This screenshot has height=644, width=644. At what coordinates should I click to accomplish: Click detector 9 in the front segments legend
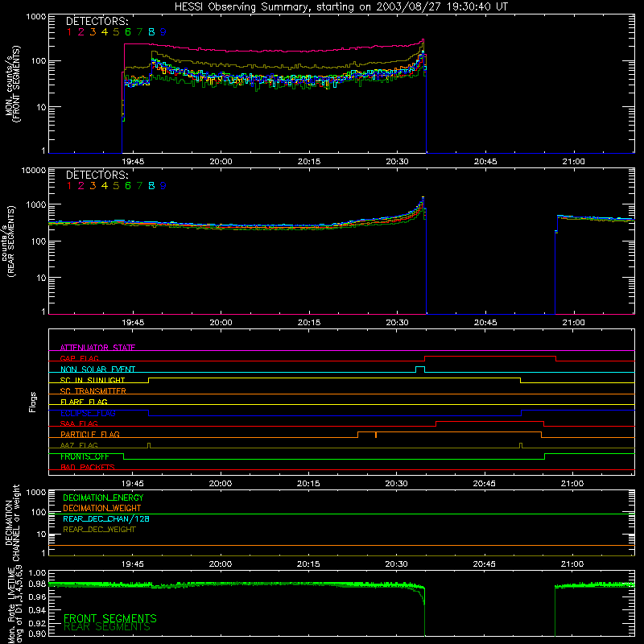point(163,32)
